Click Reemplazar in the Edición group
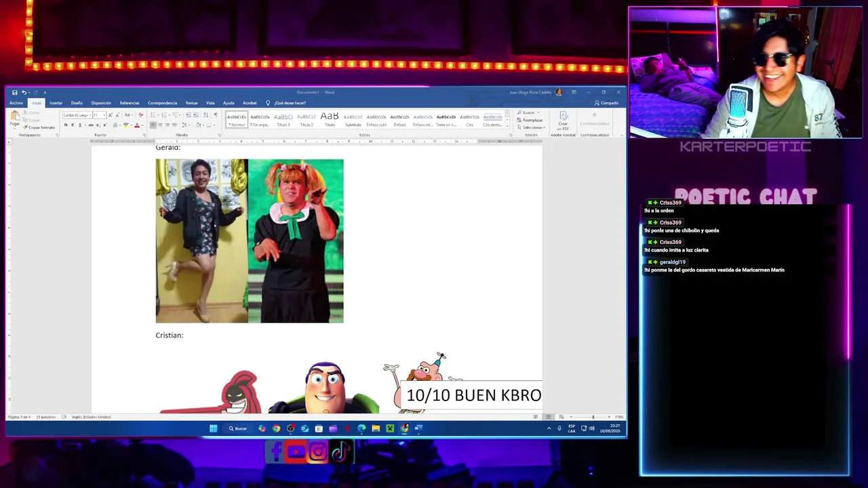868x488 pixels. (530, 120)
